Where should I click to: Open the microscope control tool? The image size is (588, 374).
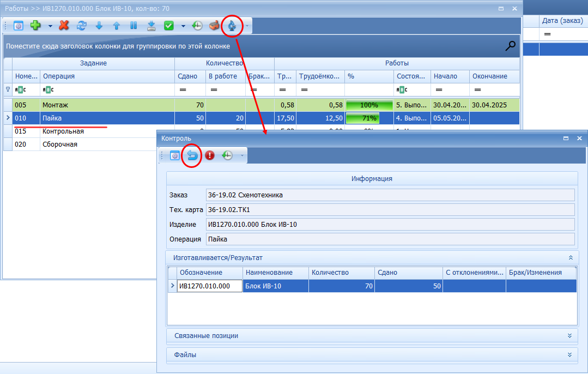tap(232, 26)
